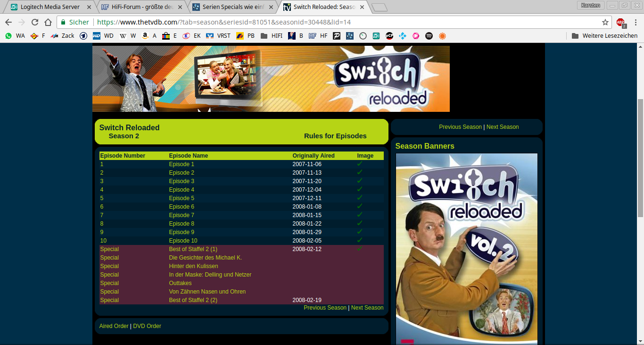Open Von Zähnen Nasen und Ohren special

coord(207,292)
